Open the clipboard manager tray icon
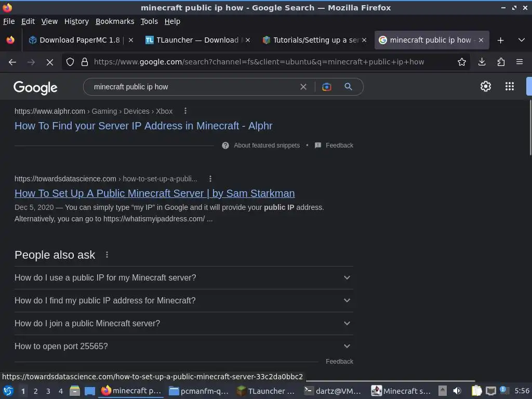 (x=476, y=391)
